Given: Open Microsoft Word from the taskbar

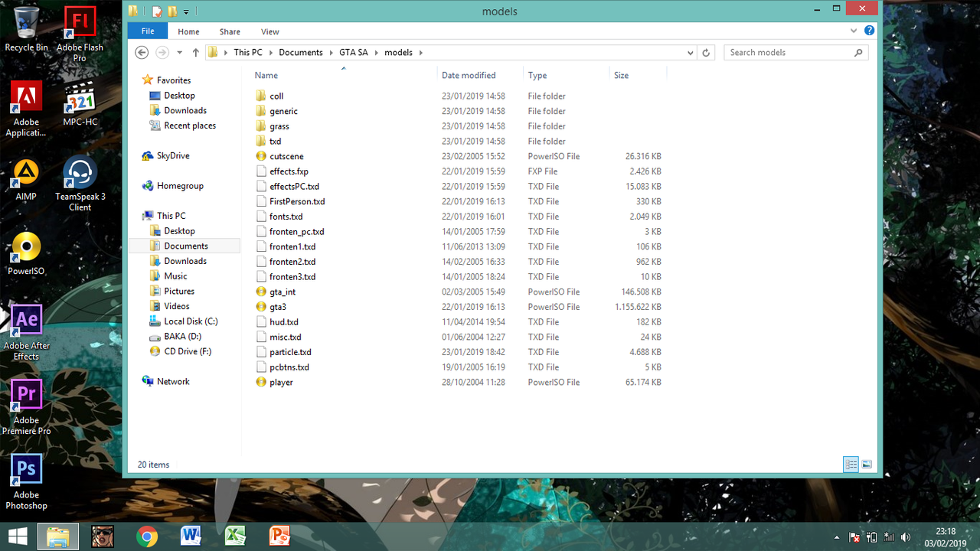Looking at the screenshot, I should click(191, 536).
